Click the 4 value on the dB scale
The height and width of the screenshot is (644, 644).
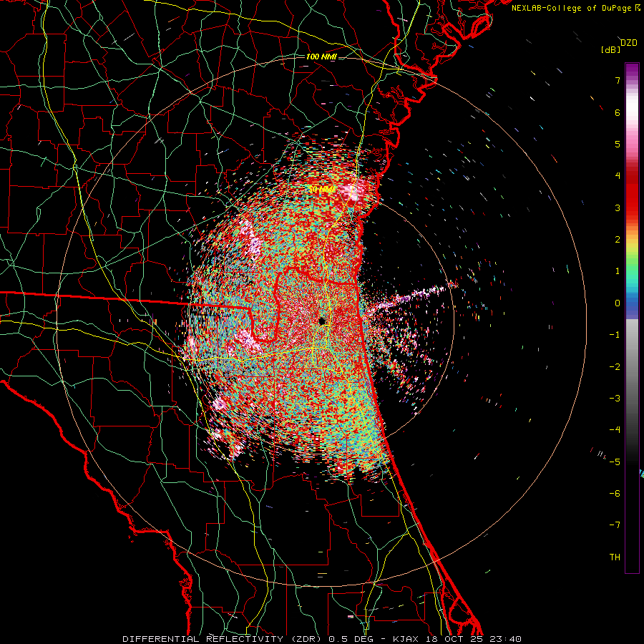[618, 176]
